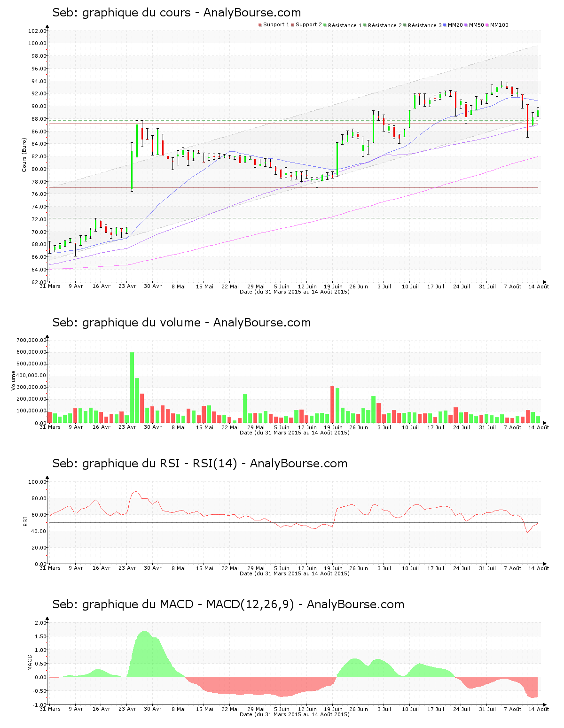Click the 'graphique du RSI - RSI(14)' title
Viewport: 564px width, 728px height.
tap(200, 464)
